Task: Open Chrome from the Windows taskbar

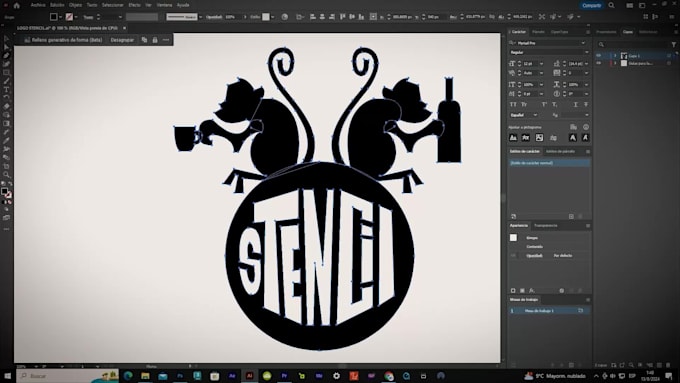Action: (x=389, y=376)
